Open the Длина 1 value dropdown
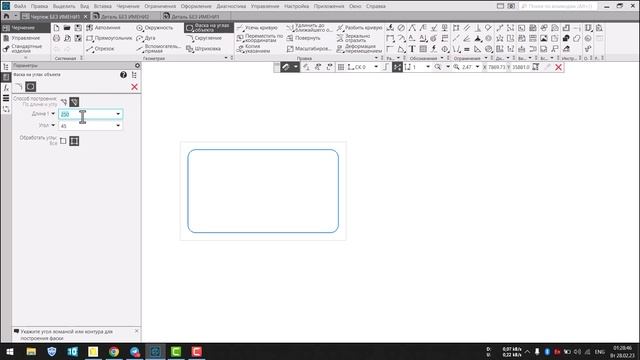Image resolution: width=640 pixels, height=360 pixels. [118, 114]
